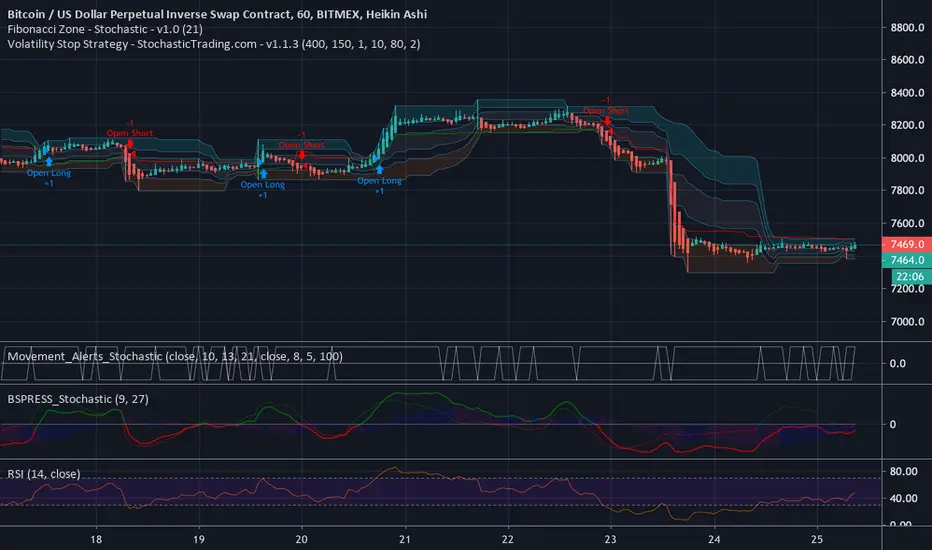Click the Open Short arrow at day 23

click(x=607, y=121)
